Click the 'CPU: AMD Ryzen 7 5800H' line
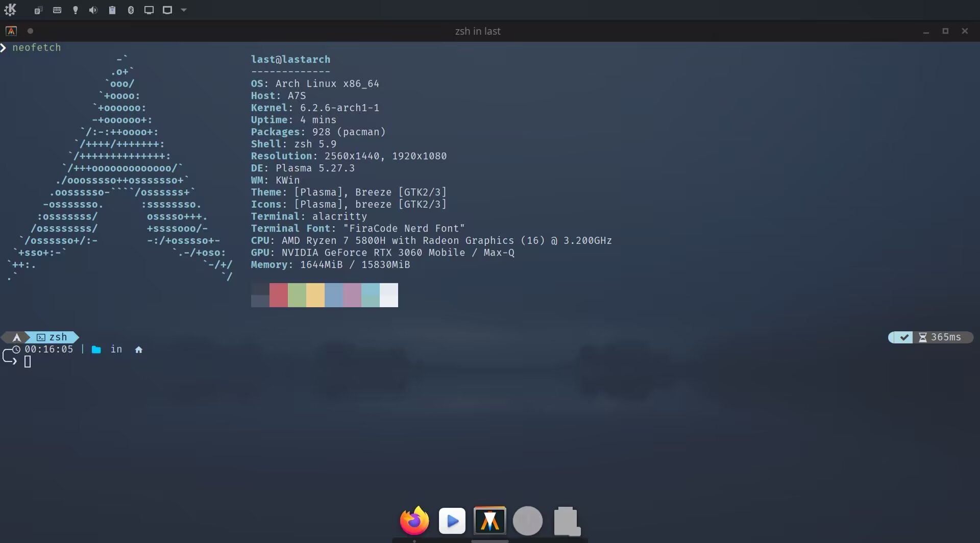Image resolution: width=980 pixels, height=543 pixels. tap(431, 241)
